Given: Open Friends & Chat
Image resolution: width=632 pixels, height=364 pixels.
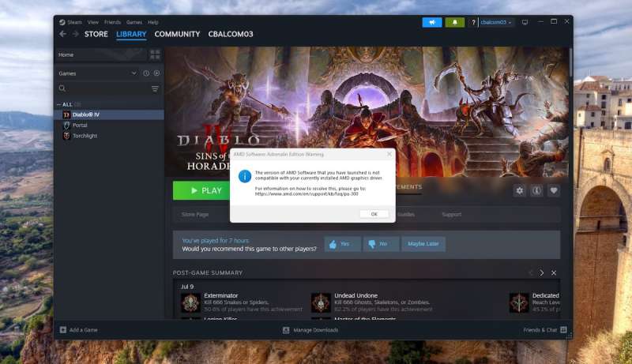Looking at the screenshot, I should [x=545, y=330].
